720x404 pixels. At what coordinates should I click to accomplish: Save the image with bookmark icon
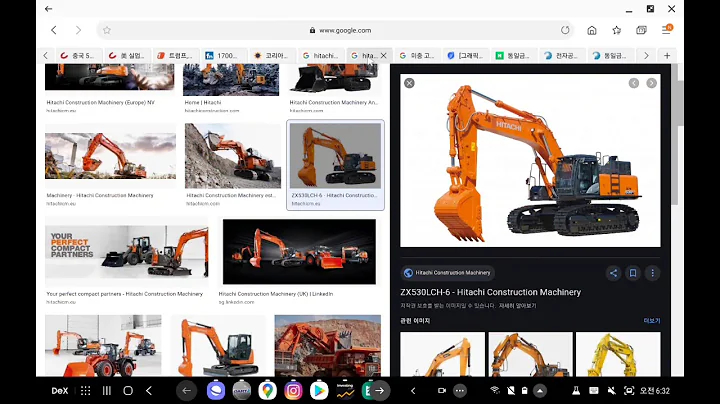pyautogui.click(x=633, y=273)
